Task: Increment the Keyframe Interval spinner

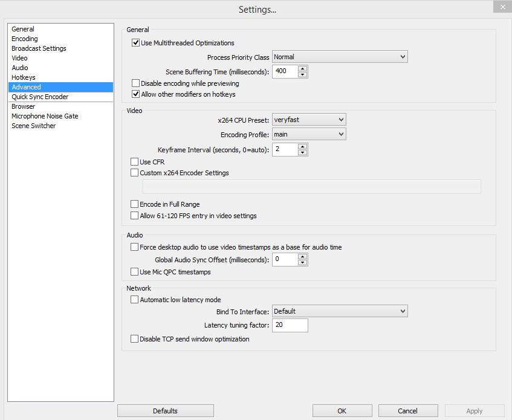Action: pos(303,146)
